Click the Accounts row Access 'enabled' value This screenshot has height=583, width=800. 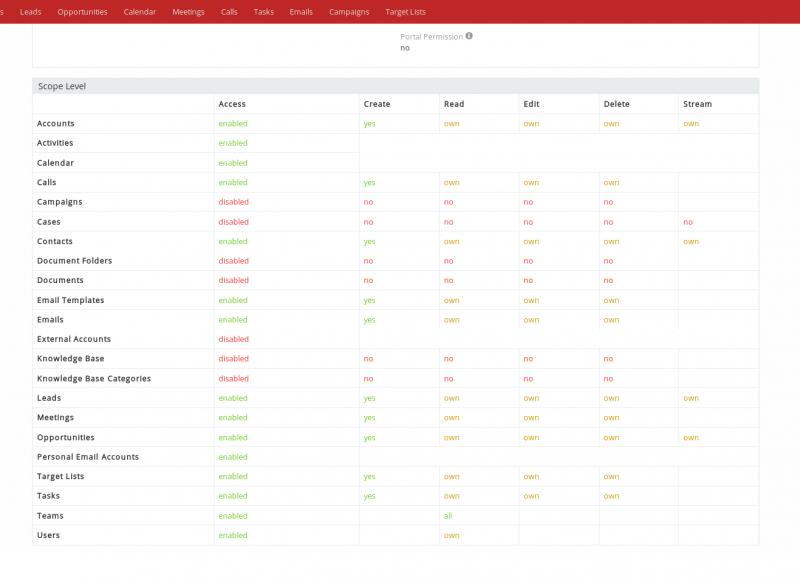[x=233, y=124]
